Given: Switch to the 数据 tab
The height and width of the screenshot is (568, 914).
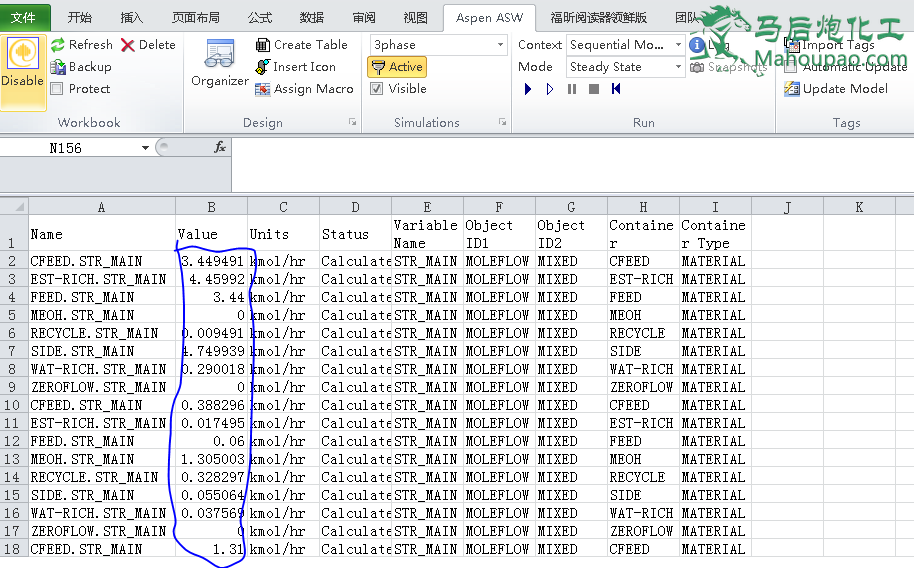Looking at the screenshot, I should click(312, 17).
